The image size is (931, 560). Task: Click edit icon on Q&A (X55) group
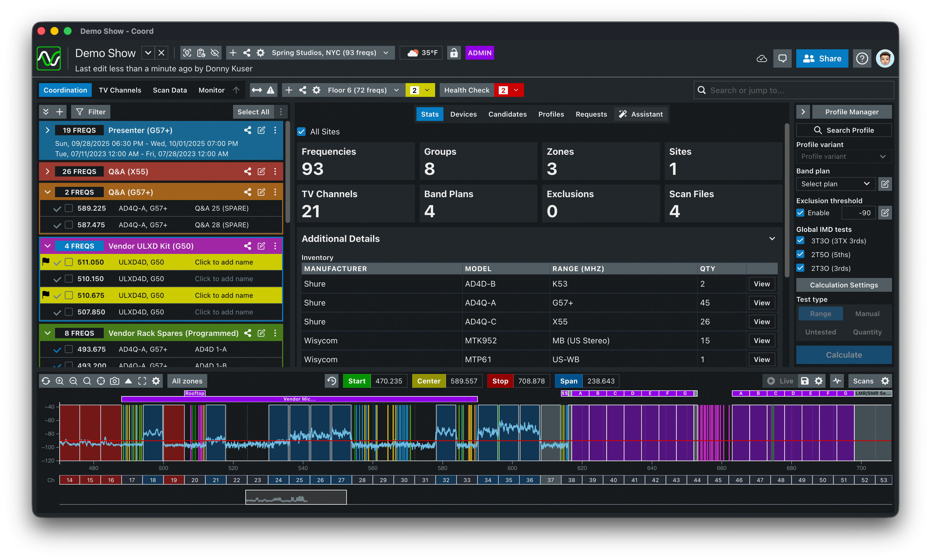pyautogui.click(x=261, y=171)
